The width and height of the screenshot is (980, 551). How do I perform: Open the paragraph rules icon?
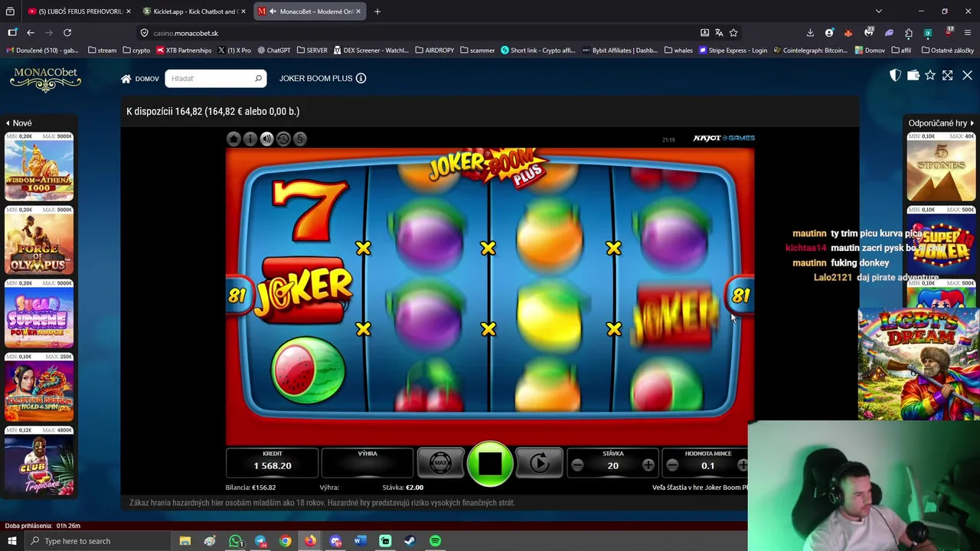click(x=299, y=139)
